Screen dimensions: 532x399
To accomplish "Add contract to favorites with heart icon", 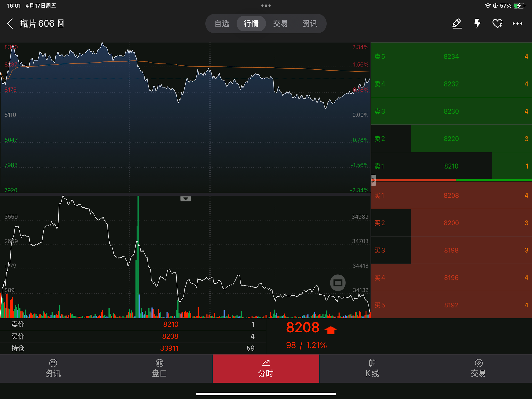I will pyautogui.click(x=497, y=24).
